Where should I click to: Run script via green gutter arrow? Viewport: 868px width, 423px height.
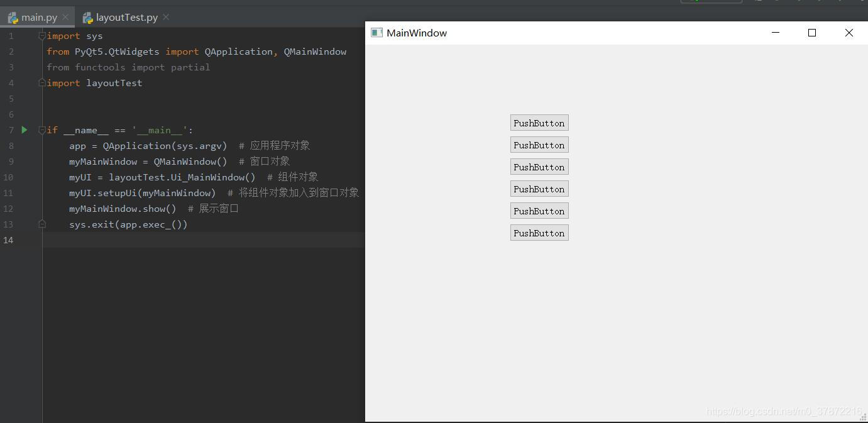point(25,130)
